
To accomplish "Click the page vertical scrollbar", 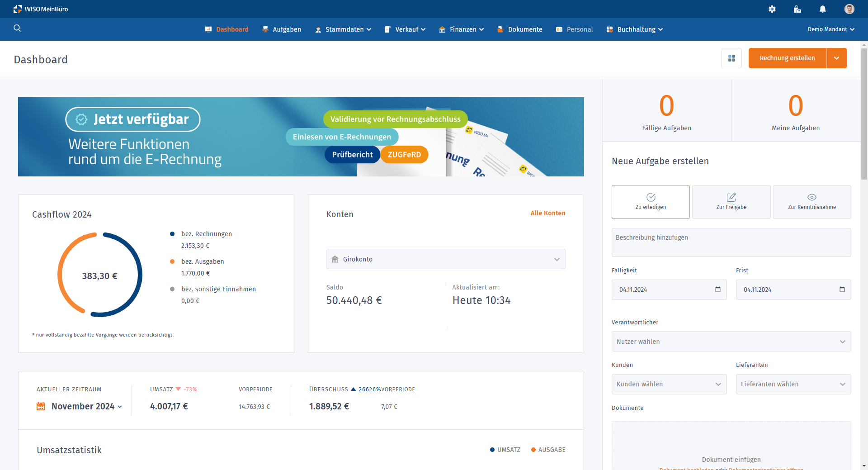I will (864, 113).
